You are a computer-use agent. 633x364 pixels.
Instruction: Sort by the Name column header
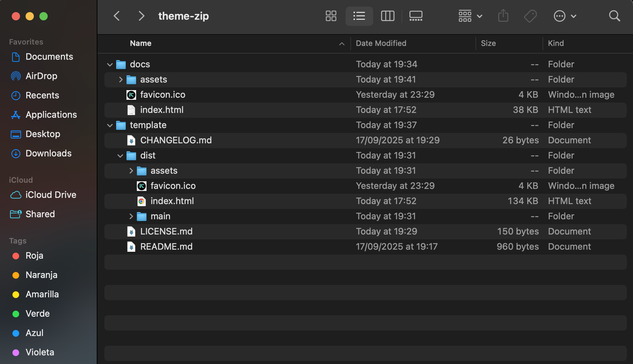tap(141, 43)
